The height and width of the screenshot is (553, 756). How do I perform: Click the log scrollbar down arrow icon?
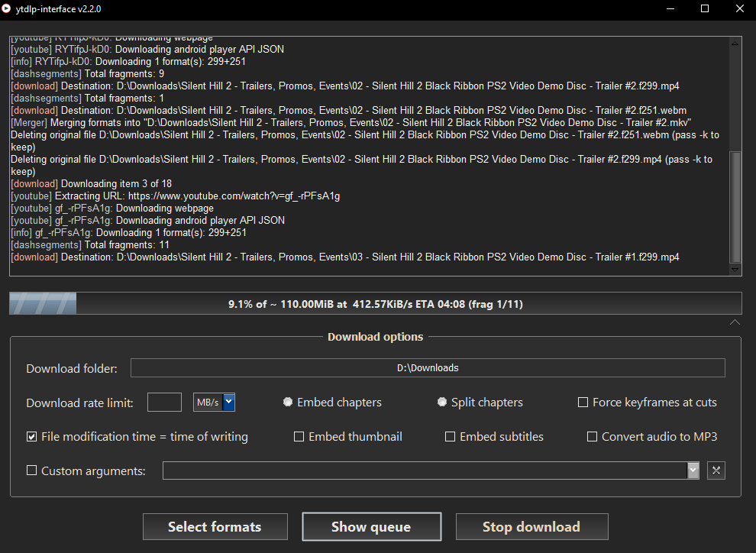(x=735, y=269)
